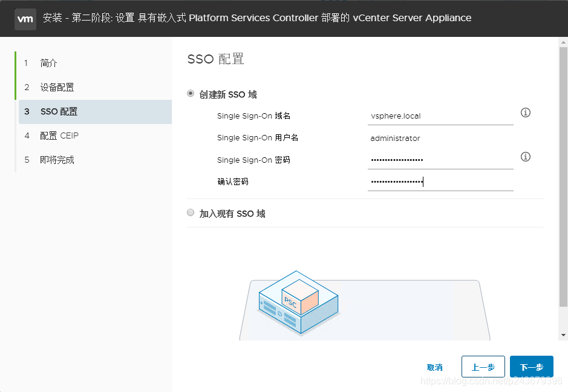
Task: Click the 确认密码 label
Action: (233, 182)
